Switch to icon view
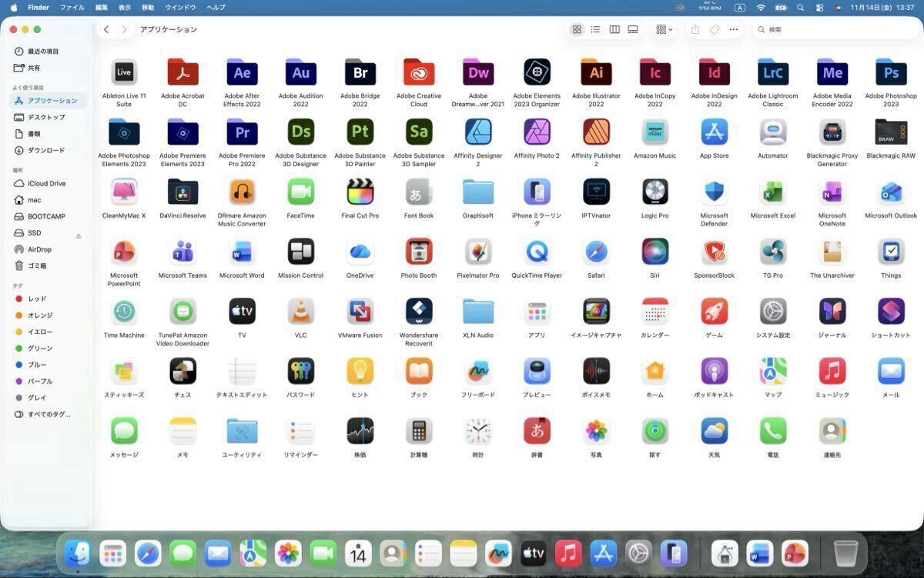 click(x=577, y=29)
